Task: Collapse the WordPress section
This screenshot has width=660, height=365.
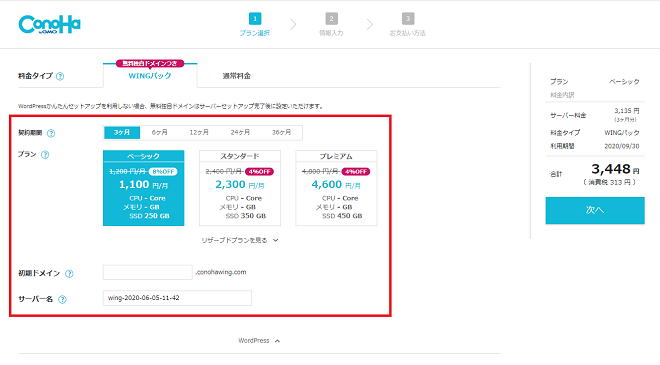Action: tap(259, 341)
